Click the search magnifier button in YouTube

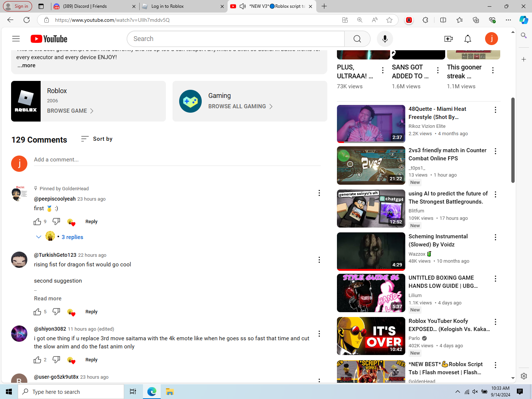(x=357, y=39)
